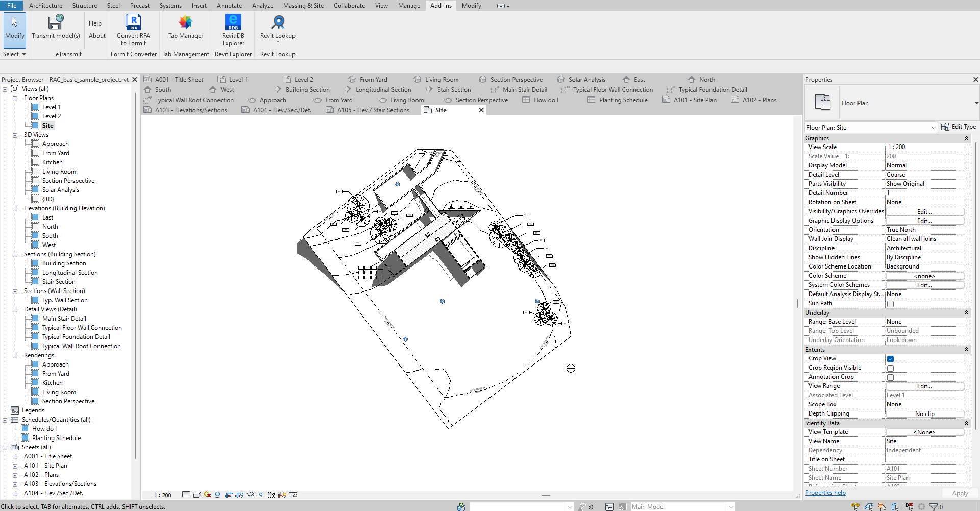
Task: Select the Transmit model(s) tool
Action: (x=56, y=29)
